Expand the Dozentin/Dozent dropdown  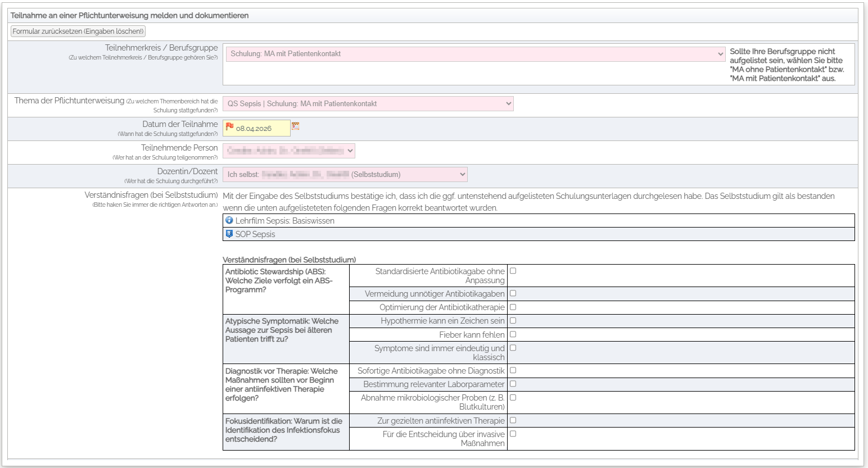point(345,175)
